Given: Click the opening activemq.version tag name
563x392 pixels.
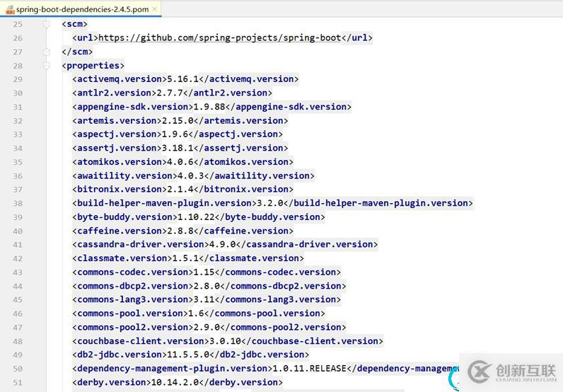Looking at the screenshot, I should pyautogui.click(x=120, y=79).
